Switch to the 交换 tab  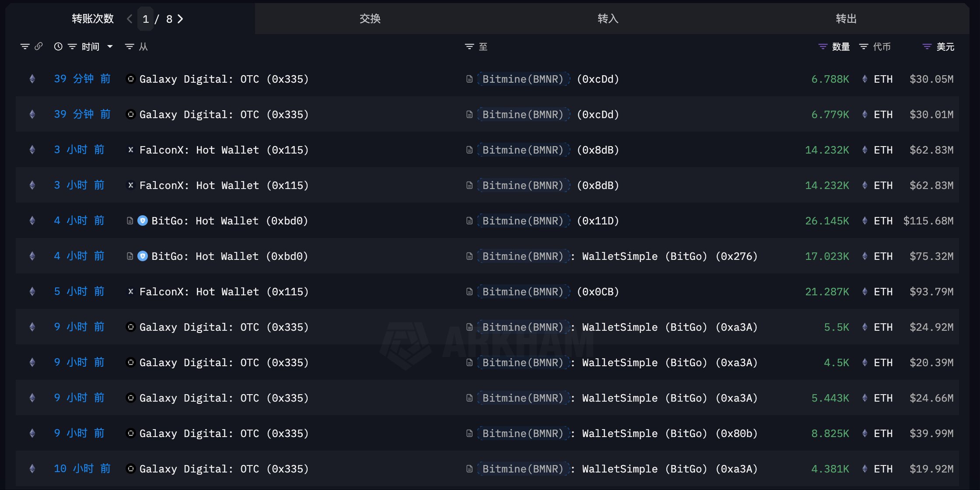(370, 19)
